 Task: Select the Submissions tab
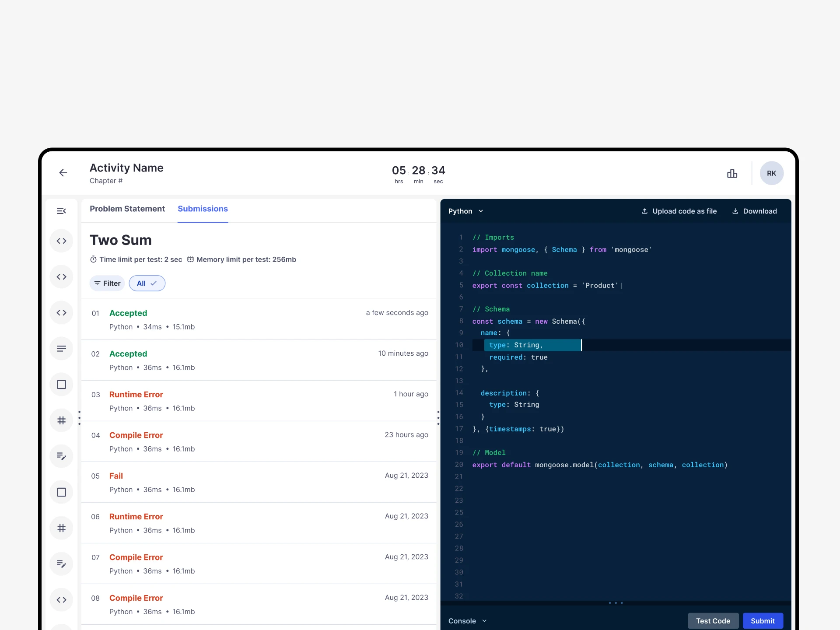(x=203, y=209)
